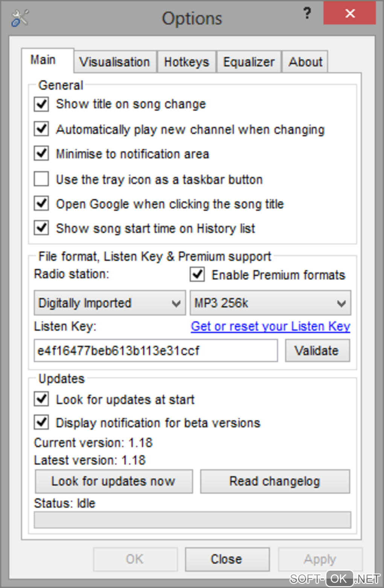Toggle Open Google when clicking song title
The image size is (384, 588).
[41, 204]
